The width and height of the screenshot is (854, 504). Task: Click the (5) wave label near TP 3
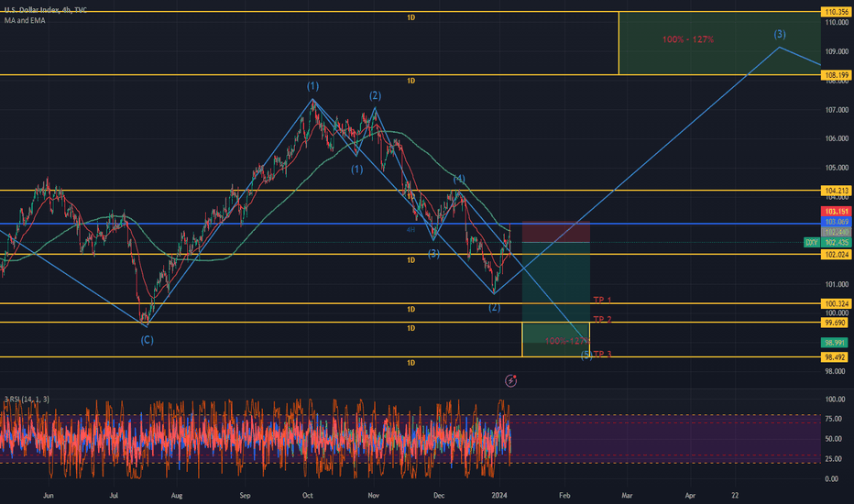click(x=586, y=356)
